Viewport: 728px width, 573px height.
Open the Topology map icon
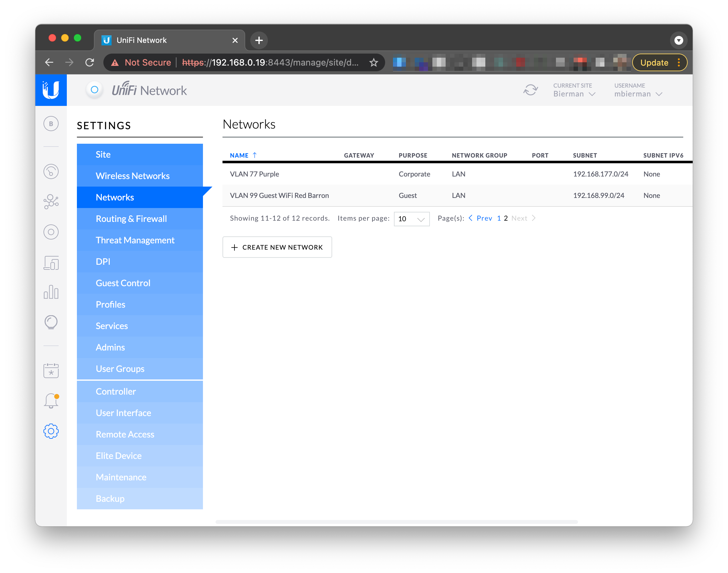pyautogui.click(x=51, y=202)
